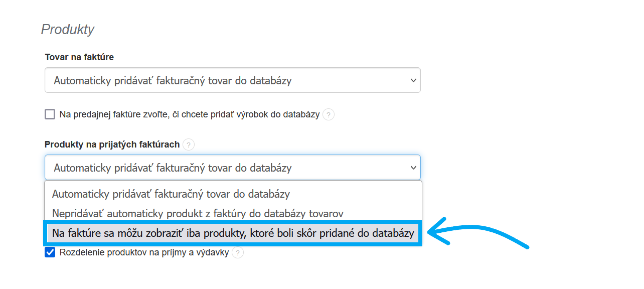Uncheck Rozdelenie produktov na príjmy a výdavky
The height and width of the screenshot is (289, 644).
pyautogui.click(x=49, y=252)
